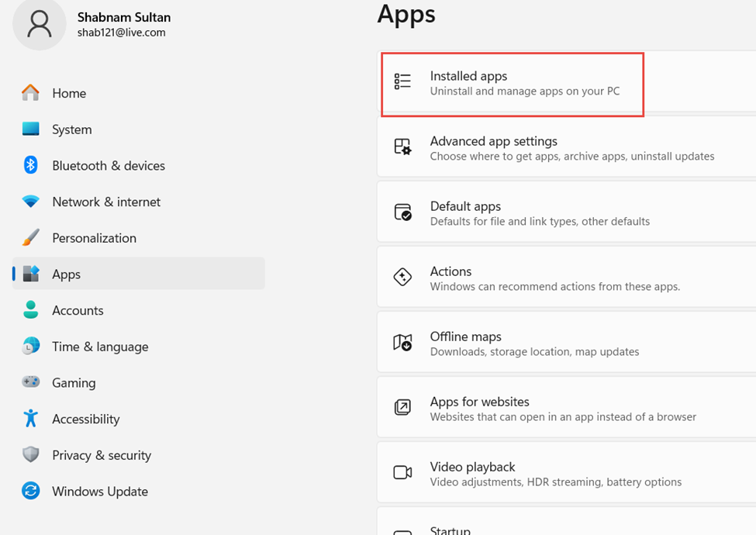The height and width of the screenshot is (535, 756).
Task: Open Apps for websites
Action: [567, 407]
